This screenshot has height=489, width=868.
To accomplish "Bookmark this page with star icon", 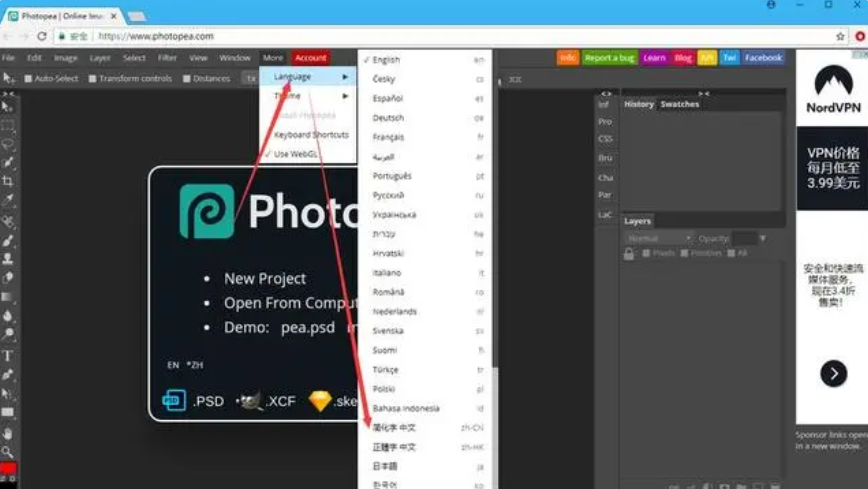I will [840, 37].
